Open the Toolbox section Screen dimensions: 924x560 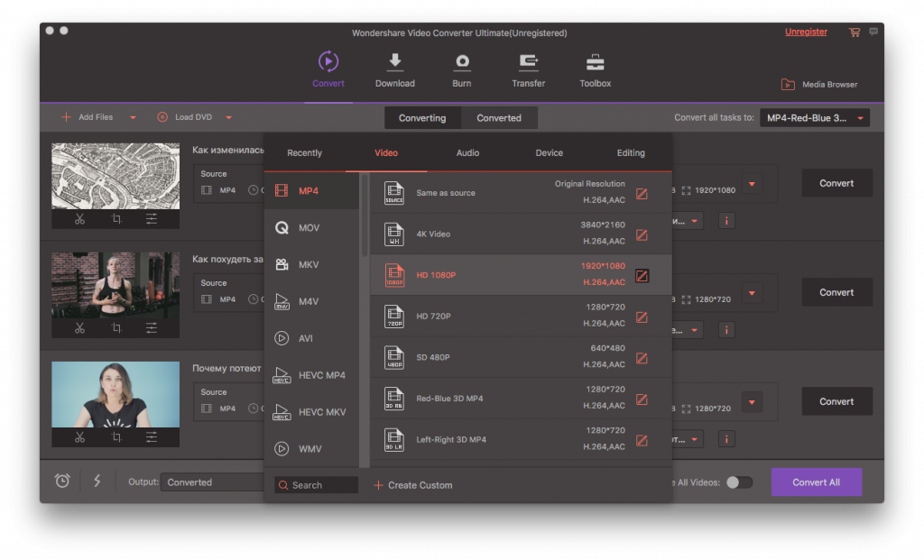point(596,63)
